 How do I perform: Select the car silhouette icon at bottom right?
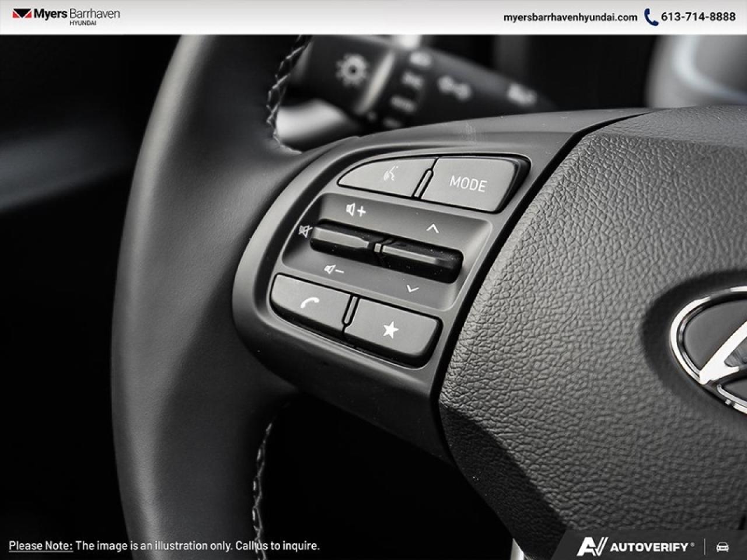point(722,547)
